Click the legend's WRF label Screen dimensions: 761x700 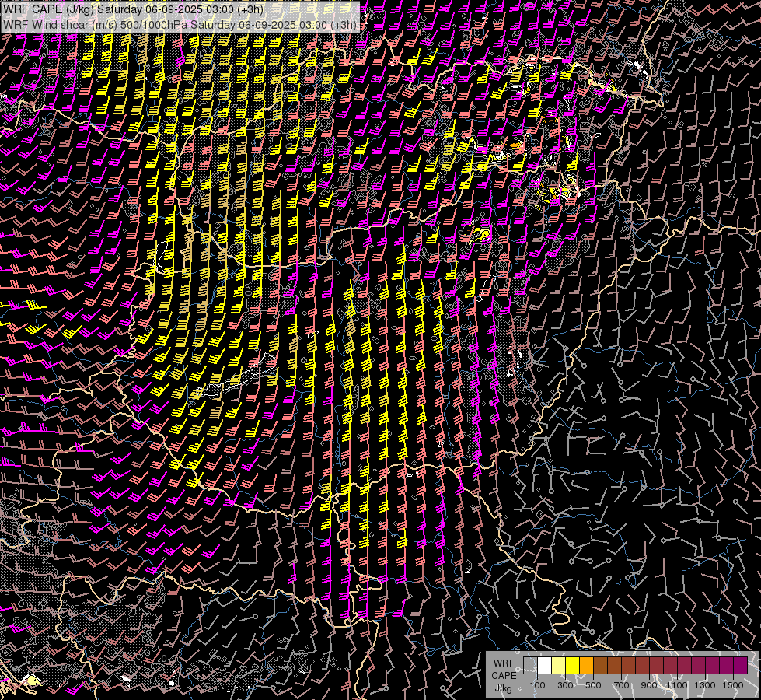504,663
